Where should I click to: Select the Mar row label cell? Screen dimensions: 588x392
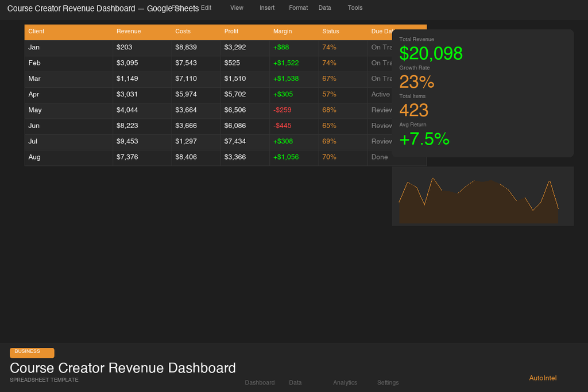[69, 79]
